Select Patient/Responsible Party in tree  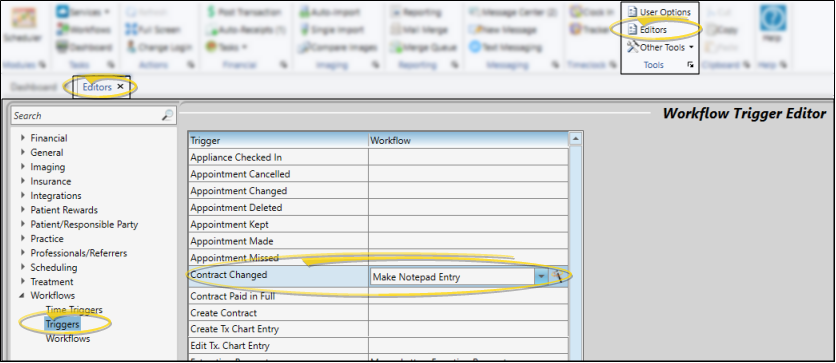[x=84, y=224]
